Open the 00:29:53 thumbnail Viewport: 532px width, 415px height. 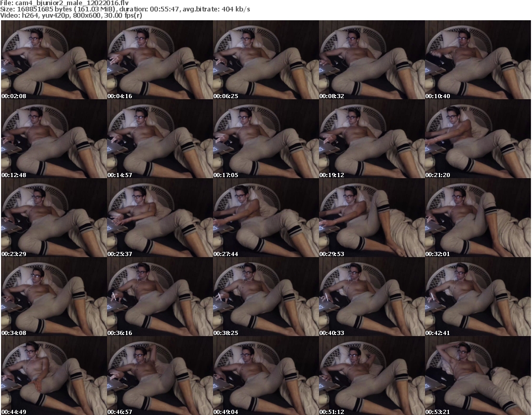(x=371, y=218)
